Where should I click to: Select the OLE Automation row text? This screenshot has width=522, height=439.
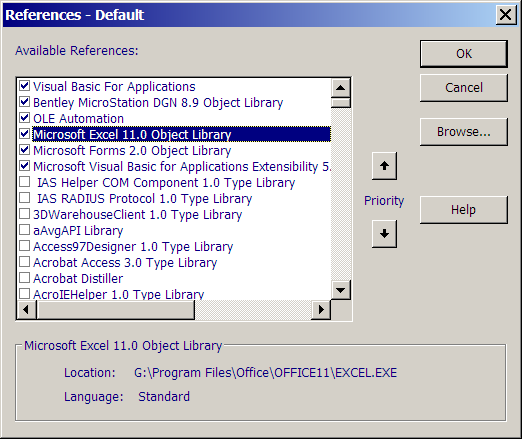pyautogui.click(x=78, y=119)
